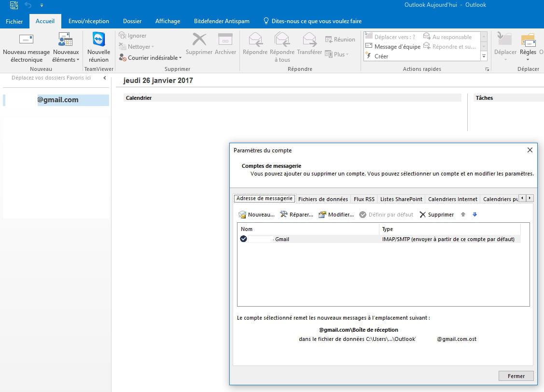
Task: Click Nouveau message électronique icon
Action: click(26, 39)
